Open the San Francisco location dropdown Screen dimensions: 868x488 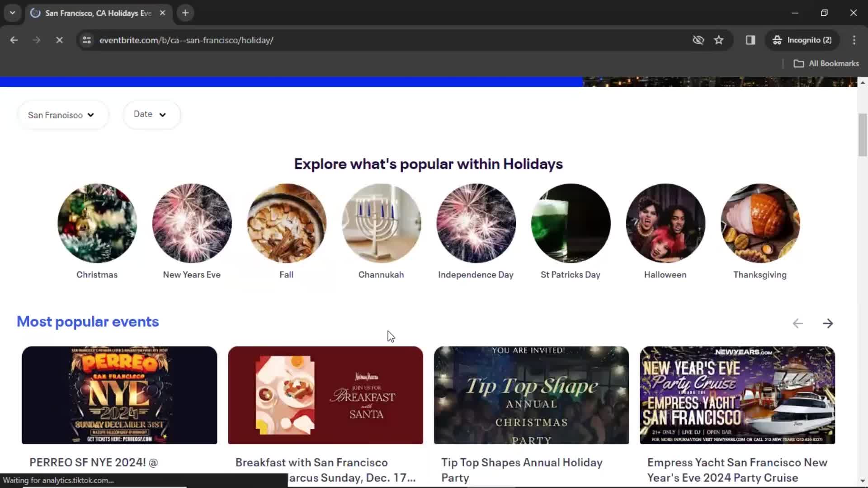[x=63, y=115]
